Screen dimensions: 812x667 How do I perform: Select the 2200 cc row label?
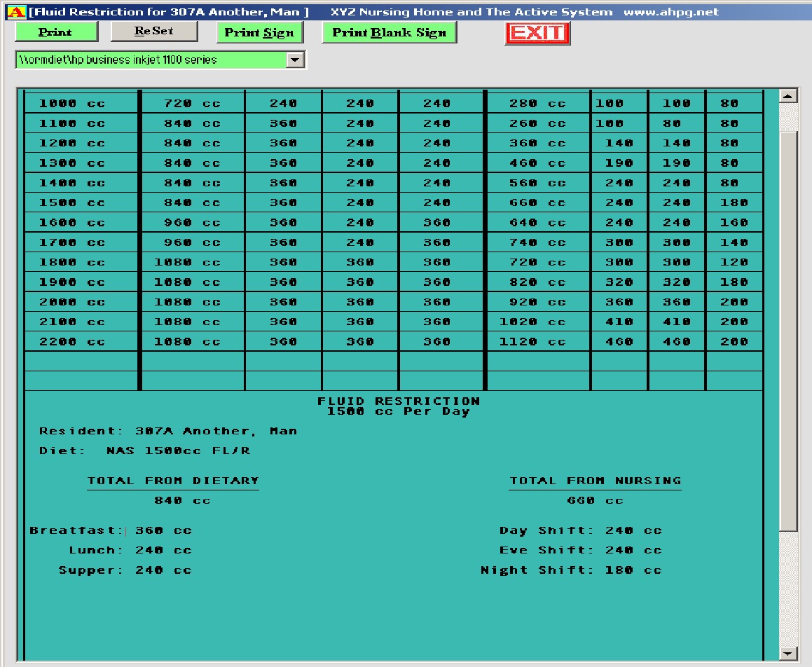point(72,341)
